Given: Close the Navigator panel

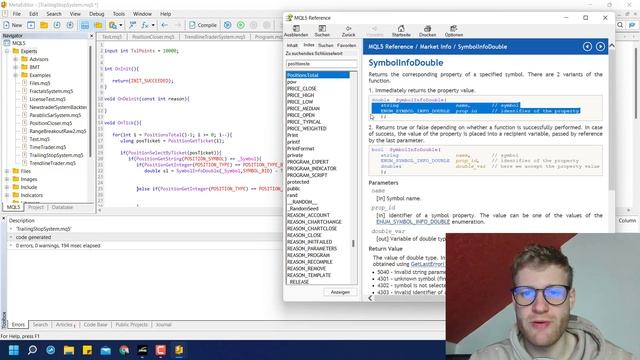Looking at the screenshot, I should 91,36.
